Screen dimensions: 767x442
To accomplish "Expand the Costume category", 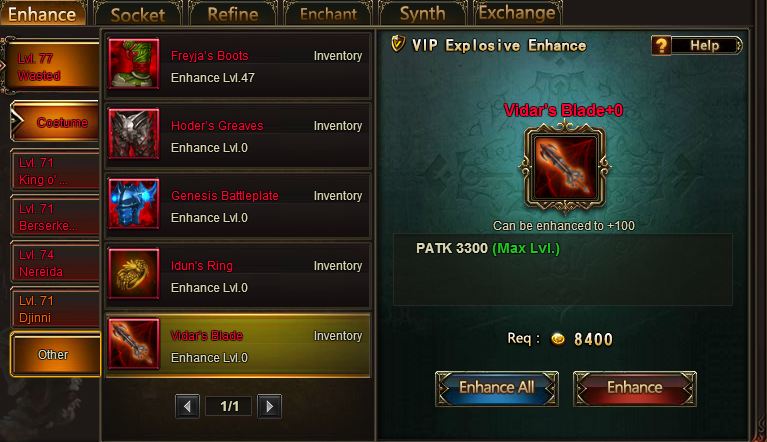I will 55,122.
